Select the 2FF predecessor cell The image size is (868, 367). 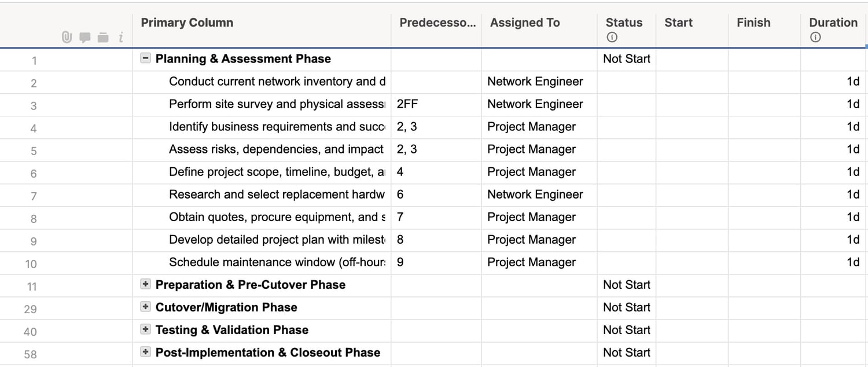pyautogui.click(x=436, y=104)
